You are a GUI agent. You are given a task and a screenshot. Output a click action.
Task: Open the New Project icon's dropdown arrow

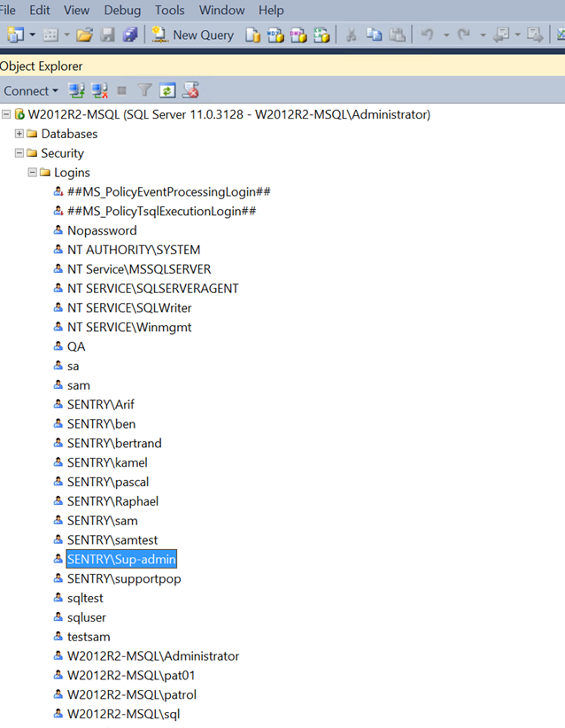pos(32,35)
